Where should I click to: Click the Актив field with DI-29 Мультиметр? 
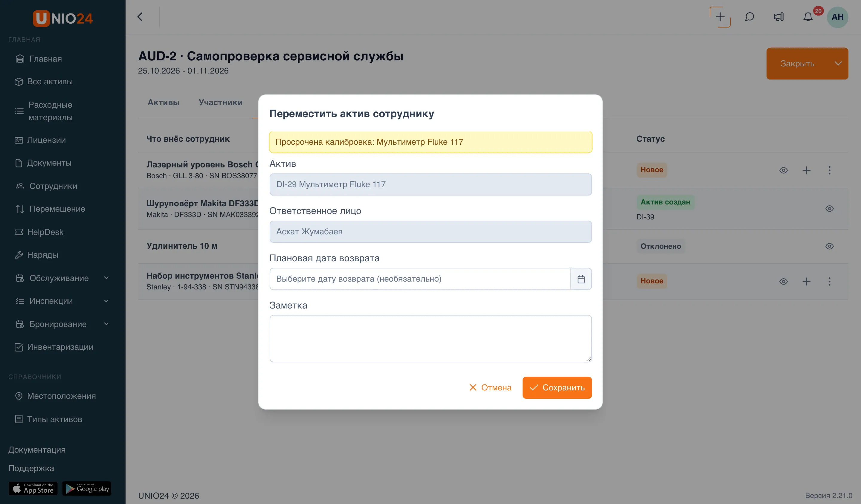[430, 184]
